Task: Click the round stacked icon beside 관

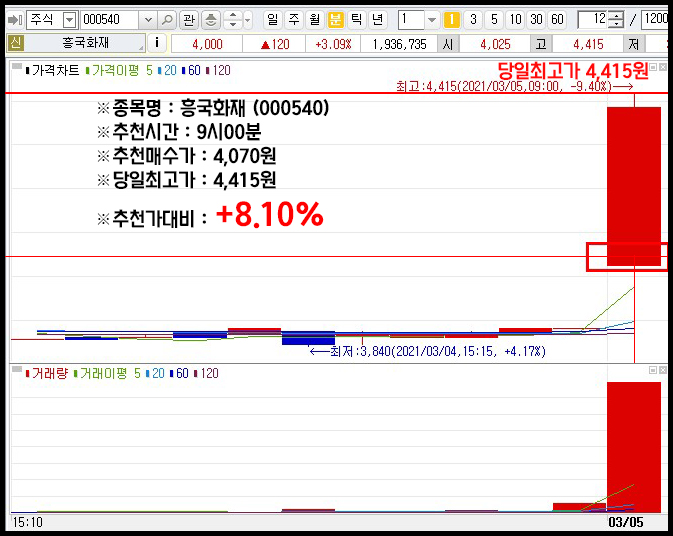Action: (x=211, y=20)
